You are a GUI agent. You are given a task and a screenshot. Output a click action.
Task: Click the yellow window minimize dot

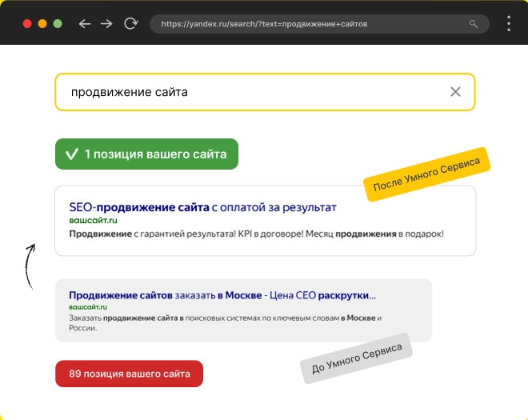[42, 24]
